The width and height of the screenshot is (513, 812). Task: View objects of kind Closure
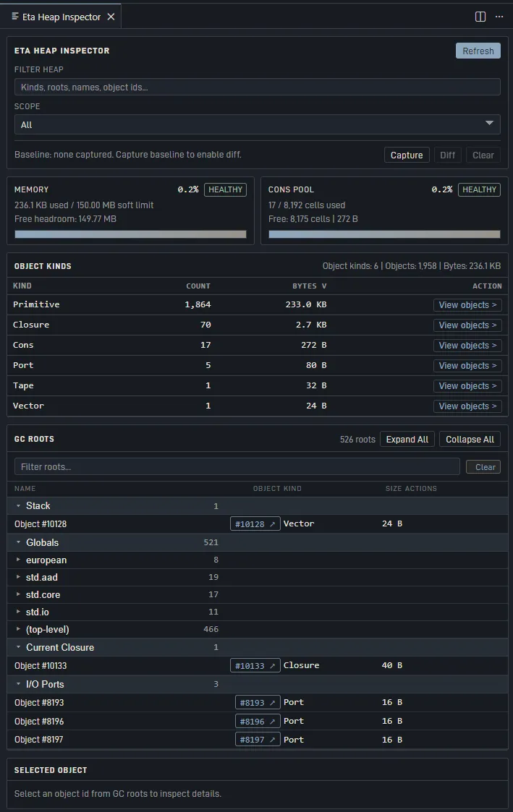tap(467, 325)
